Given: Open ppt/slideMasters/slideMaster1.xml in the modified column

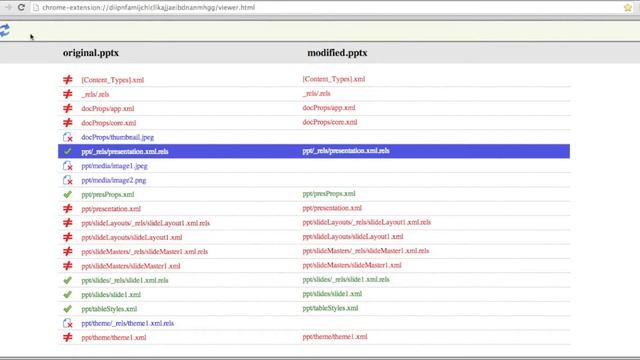Looking at the screenshot, I should (352, 265).
